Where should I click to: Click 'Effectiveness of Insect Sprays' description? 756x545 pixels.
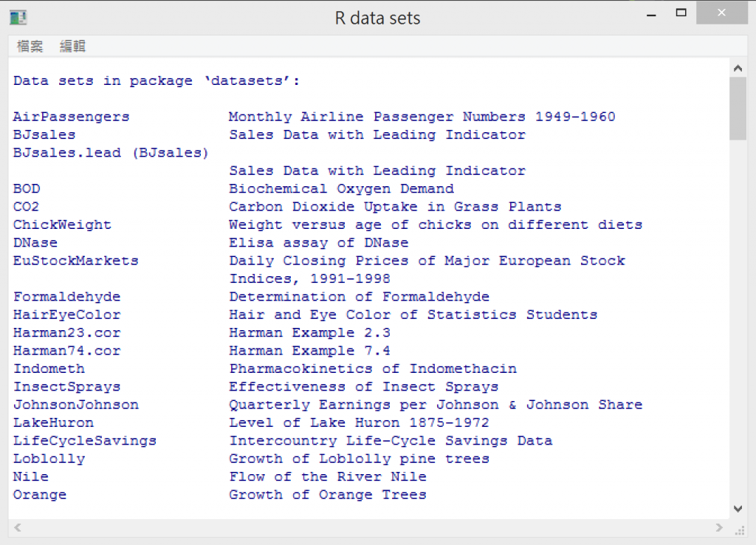coord(363,387)
